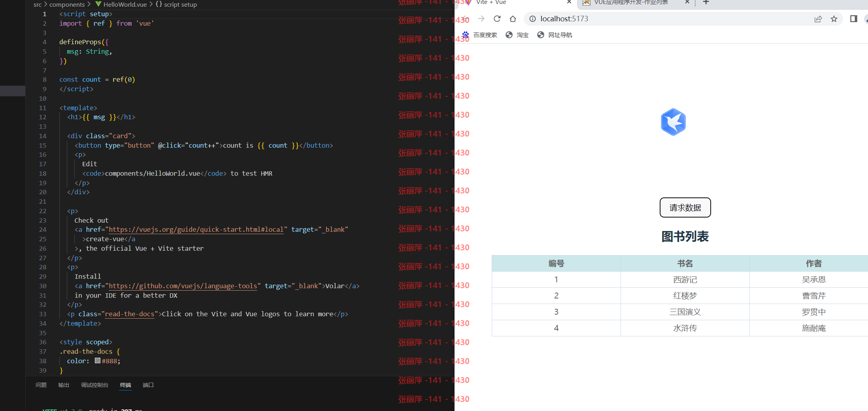Open the 端口 panel tab
The image size is (868, 411).
148,385
